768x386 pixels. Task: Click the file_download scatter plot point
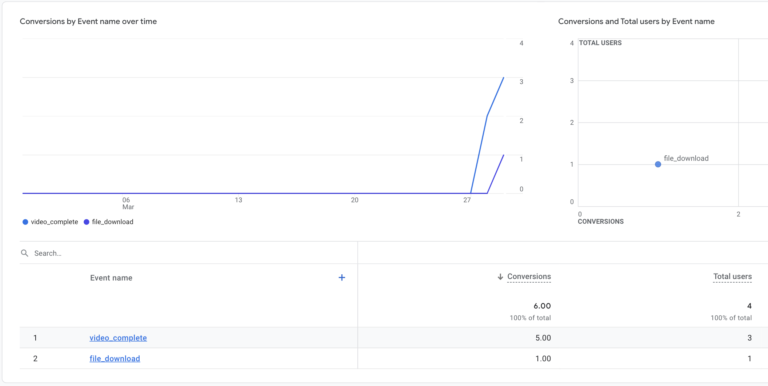coord(658,164)
